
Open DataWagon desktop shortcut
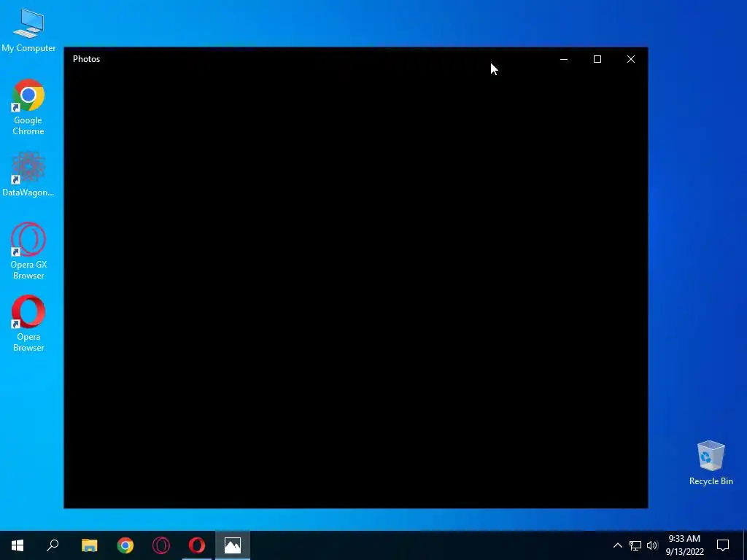(x=28, y=174)
